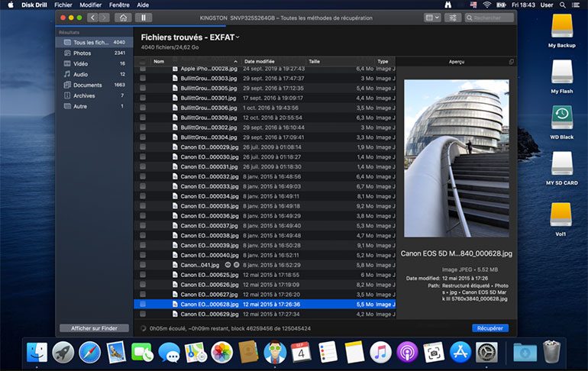The height and width of the screenshot is (371, 588).
Task: Open the view mode dropdown in toolbar
Action: point(431,17)
